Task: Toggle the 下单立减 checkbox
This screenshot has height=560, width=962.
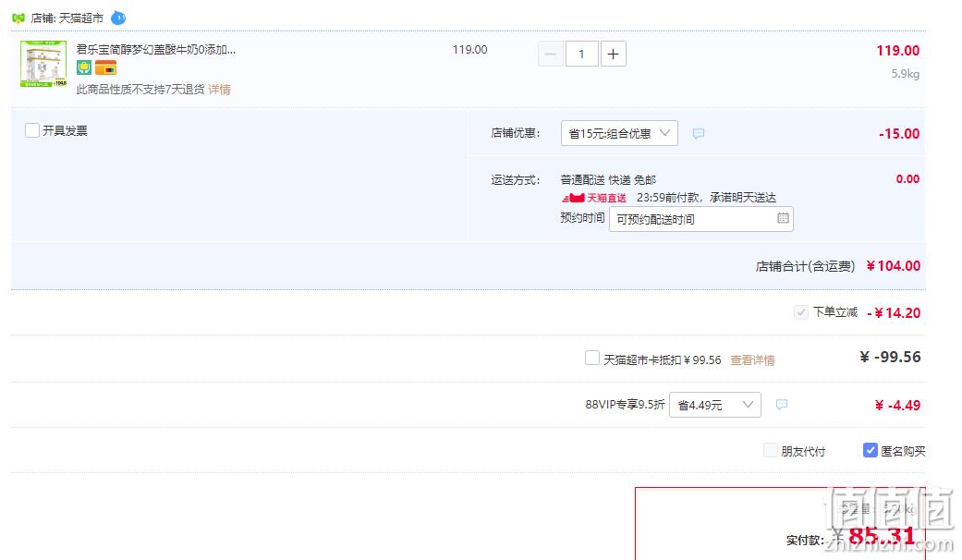Action: (x=800, y=312)
